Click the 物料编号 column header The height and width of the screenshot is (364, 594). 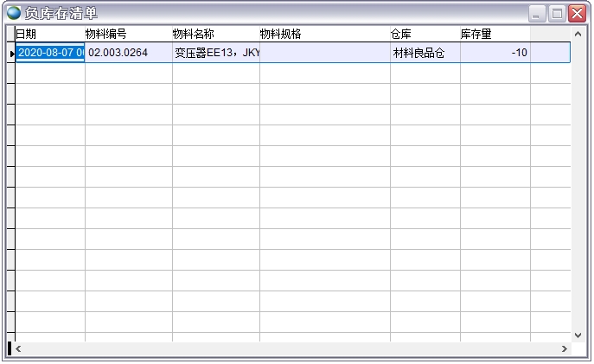pos(128,34)
